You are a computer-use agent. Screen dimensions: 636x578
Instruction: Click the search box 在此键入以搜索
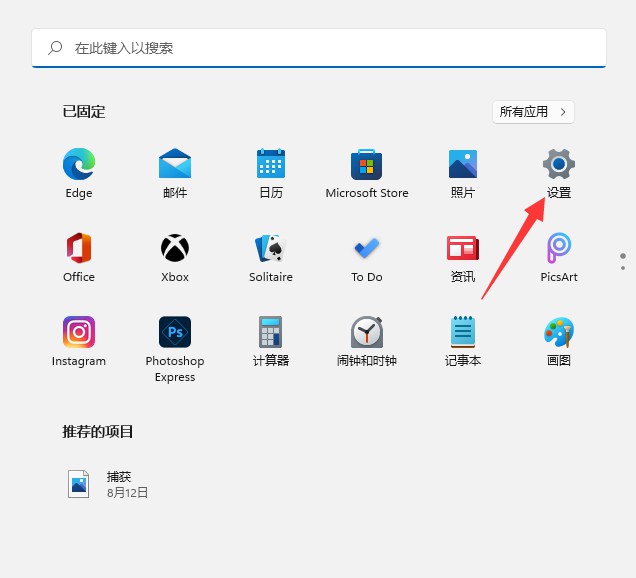pos(319,48)
